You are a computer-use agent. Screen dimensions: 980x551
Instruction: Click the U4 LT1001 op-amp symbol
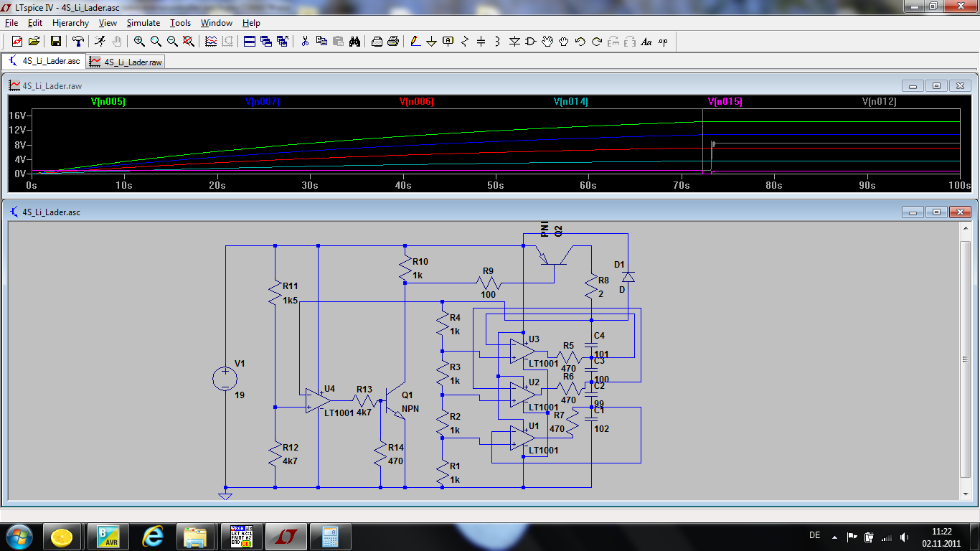(316, 401)
